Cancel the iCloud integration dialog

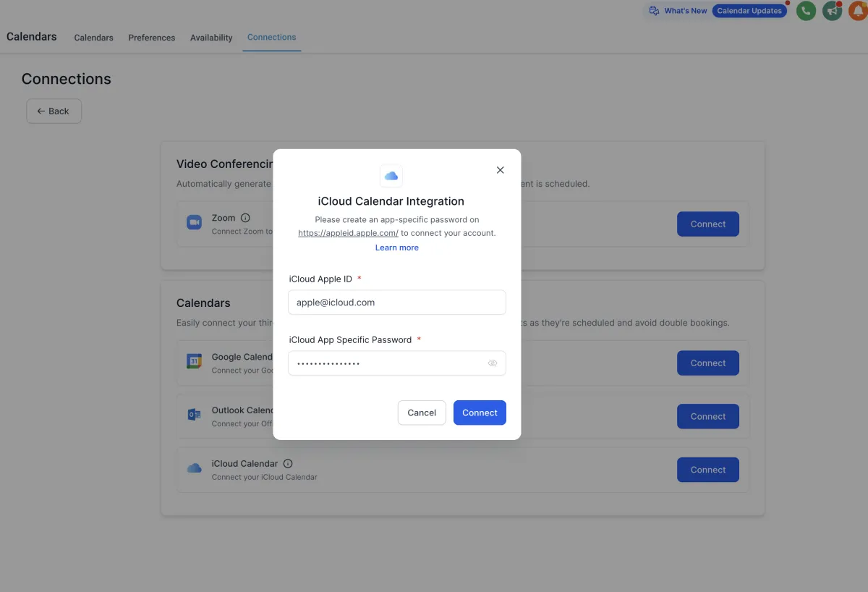(x=422, y=413)
